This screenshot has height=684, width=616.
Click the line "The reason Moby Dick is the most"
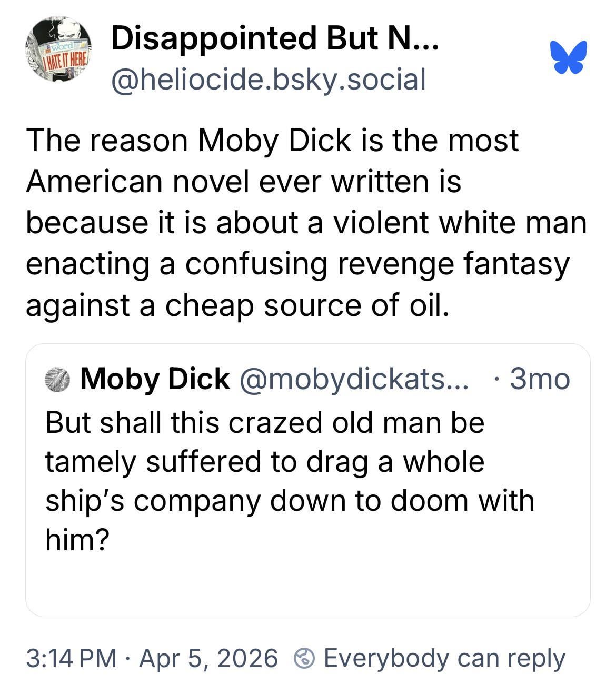tap(272, 140)
